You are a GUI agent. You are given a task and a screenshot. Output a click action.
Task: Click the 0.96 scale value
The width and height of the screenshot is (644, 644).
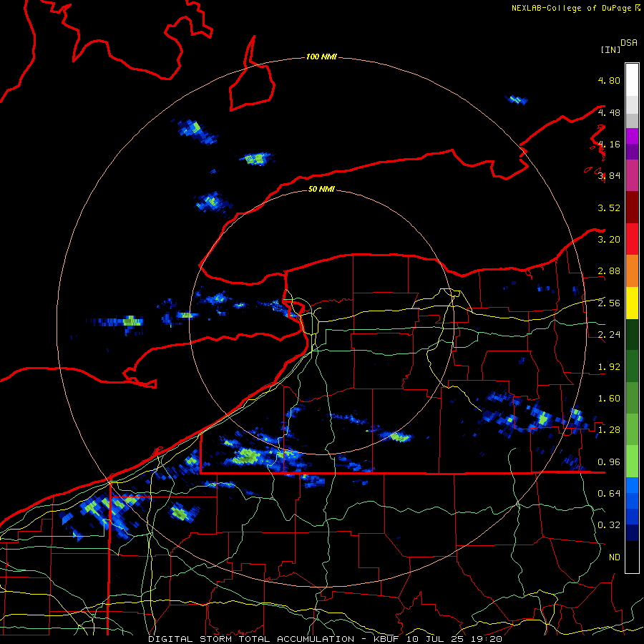(x=609, y=462)
